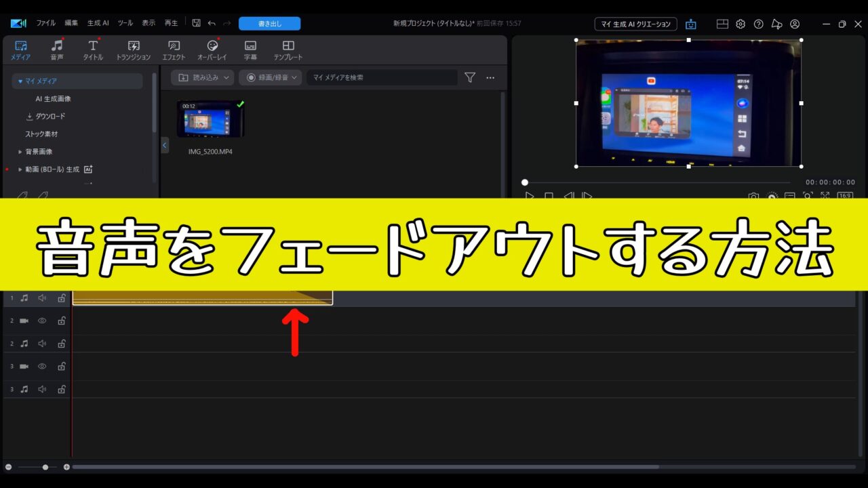
Task: Mute audio track 2 speaker icon
Action: (x=42, y=344)
